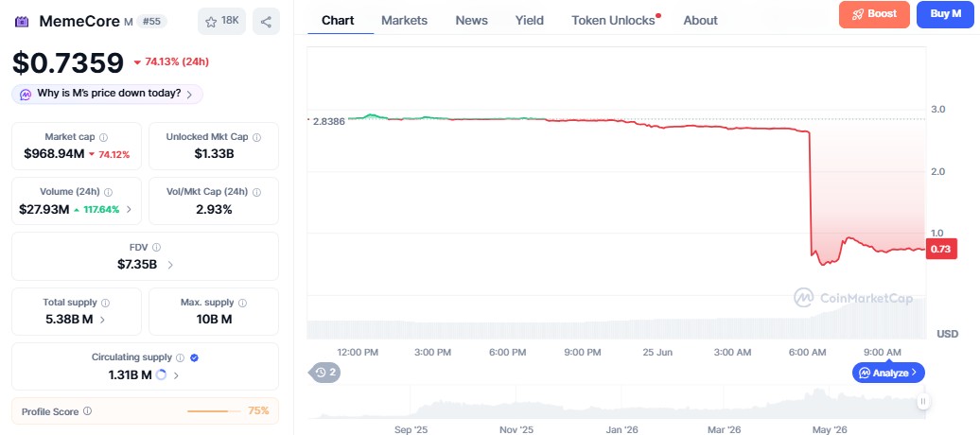Click the 5.38B M total supply value
The image size is (980, 435).
coord(69,320)
